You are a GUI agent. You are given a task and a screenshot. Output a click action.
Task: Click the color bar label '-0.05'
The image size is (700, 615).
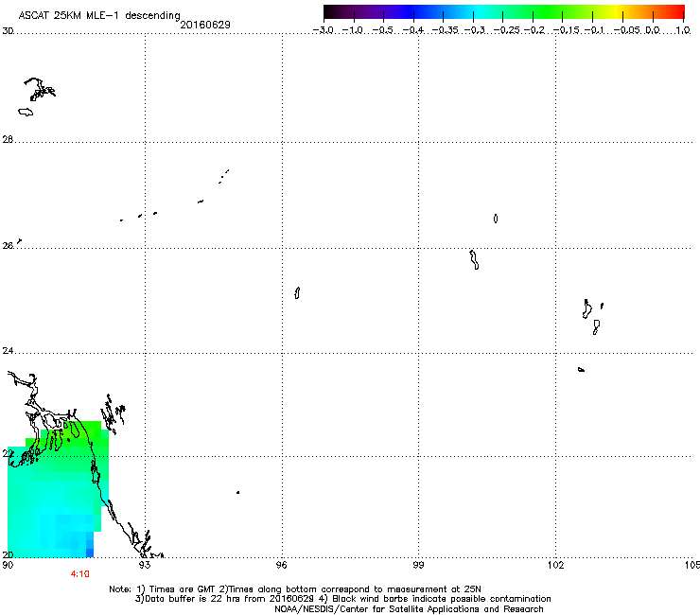coord(627,30)
